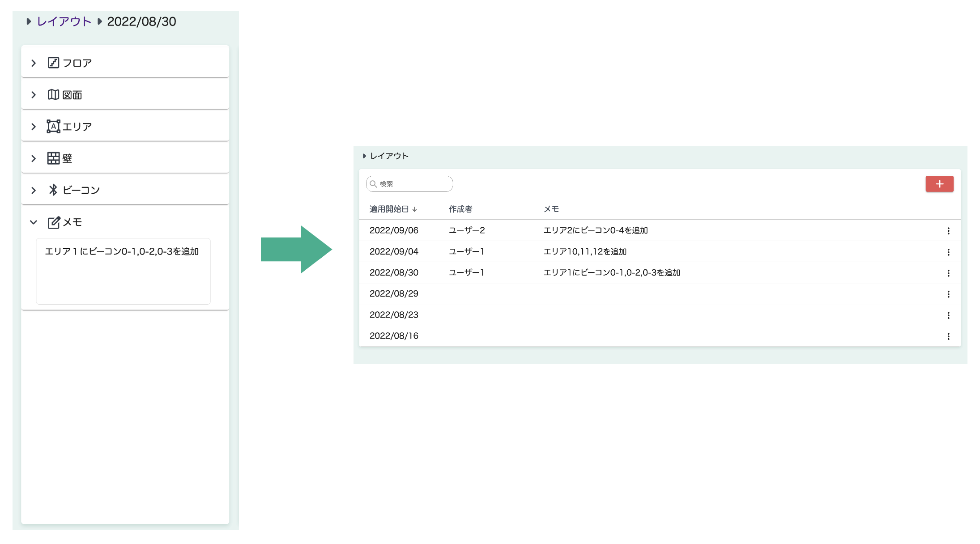Screen dimensions: 980x544
Task: Click the エリア area selection icon
Action: [x=53, y=127]
